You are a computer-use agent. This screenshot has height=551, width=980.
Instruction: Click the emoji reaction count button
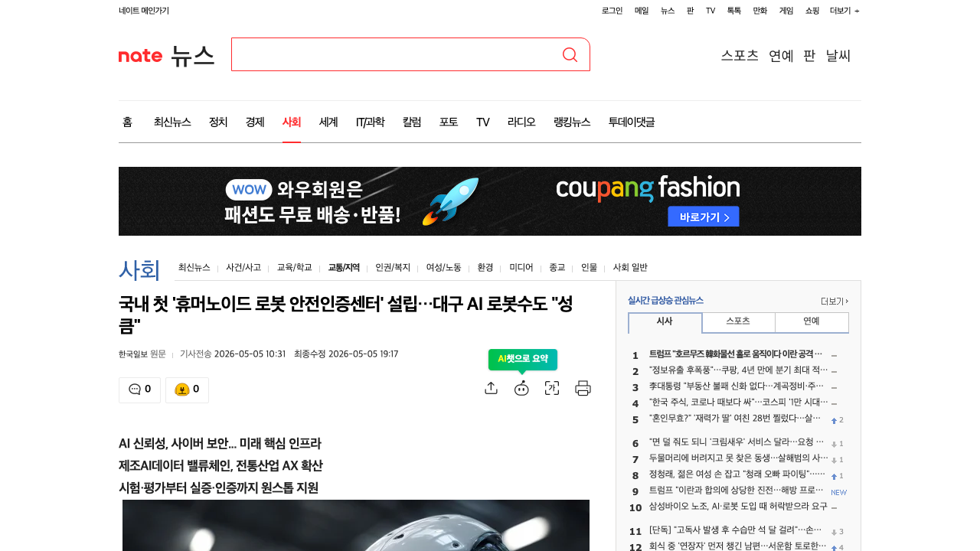click(x=187, y=390)
